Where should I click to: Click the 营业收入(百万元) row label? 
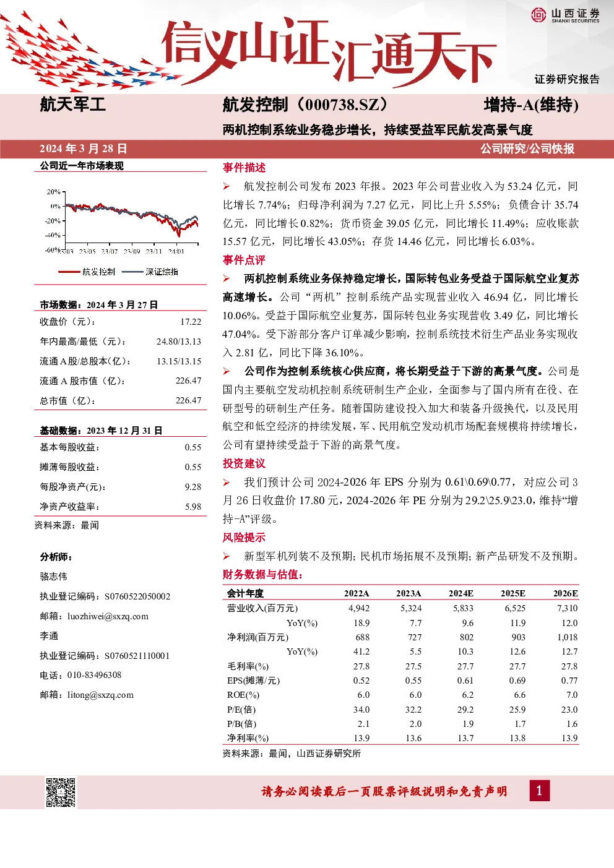(x=262, y=608)
